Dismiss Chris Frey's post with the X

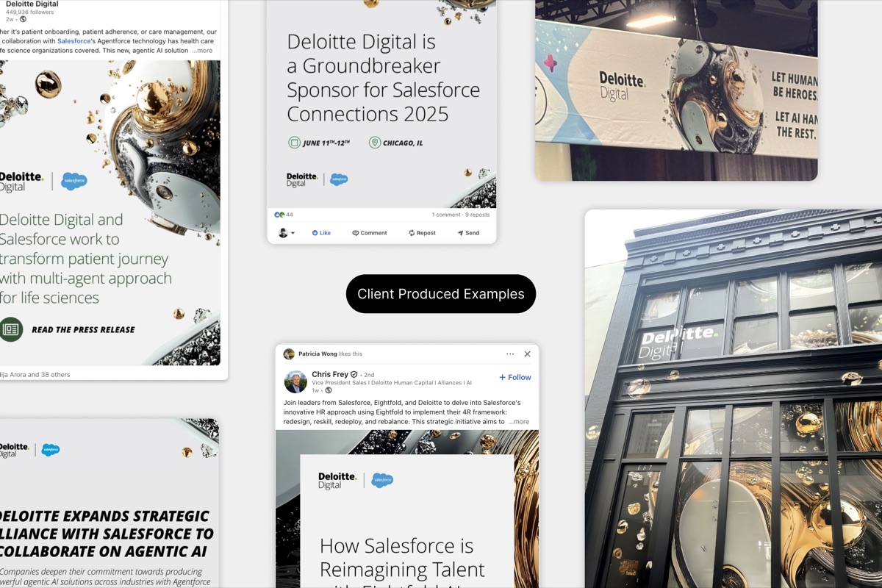(x=527, y=354)
